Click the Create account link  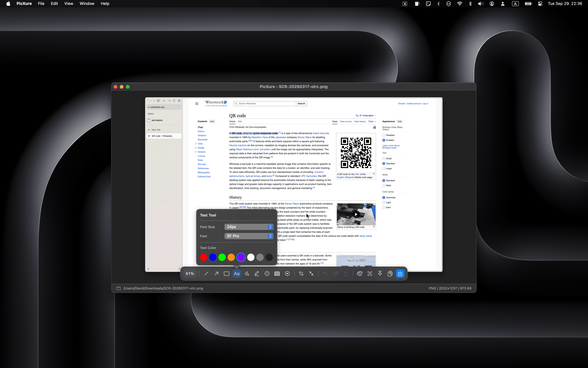coord(413,104)
